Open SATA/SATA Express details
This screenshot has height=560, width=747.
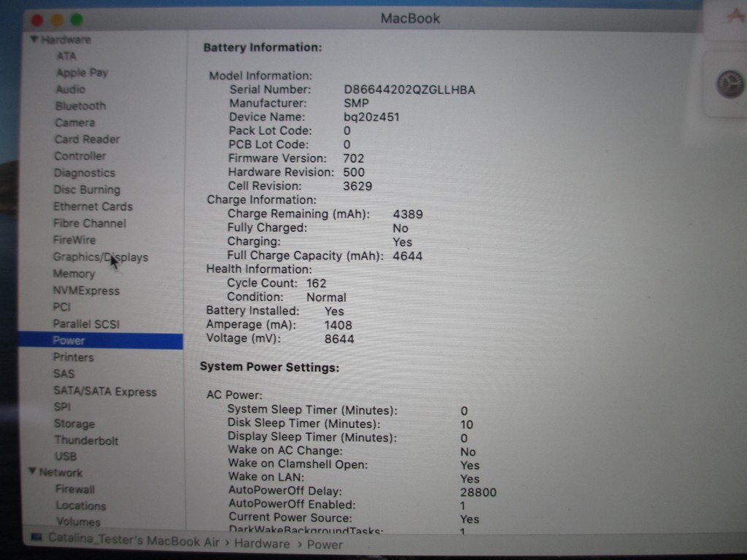tap(105, 392)
